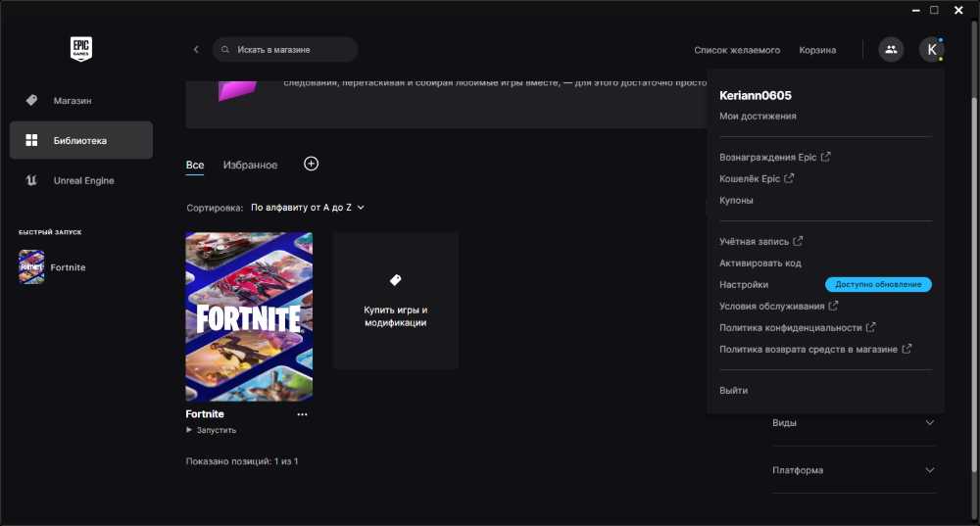Open Список желаемого wishlist
Viewport: 980px width, 526px height.
(x=737, y=50)
